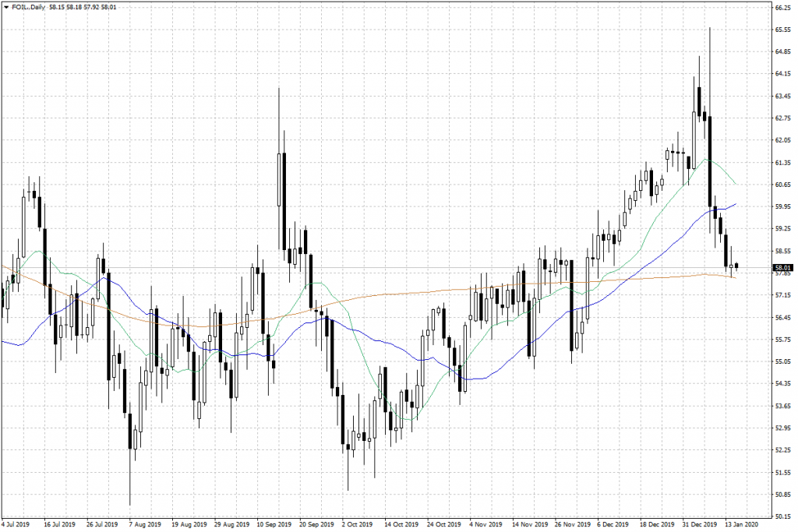Click the 55.05 price axis label
Screen dimensions: 798x532
[782, 362]
